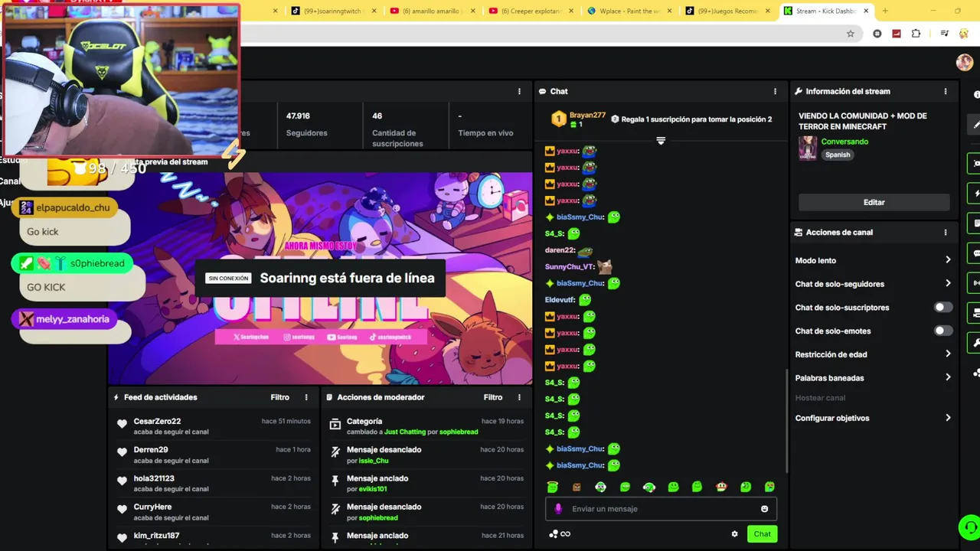Image resolution: width=980 pixels, height=551 pixels.
Task: Open Issie_Chu moderator profile link
Action: (x=373, y=461)
